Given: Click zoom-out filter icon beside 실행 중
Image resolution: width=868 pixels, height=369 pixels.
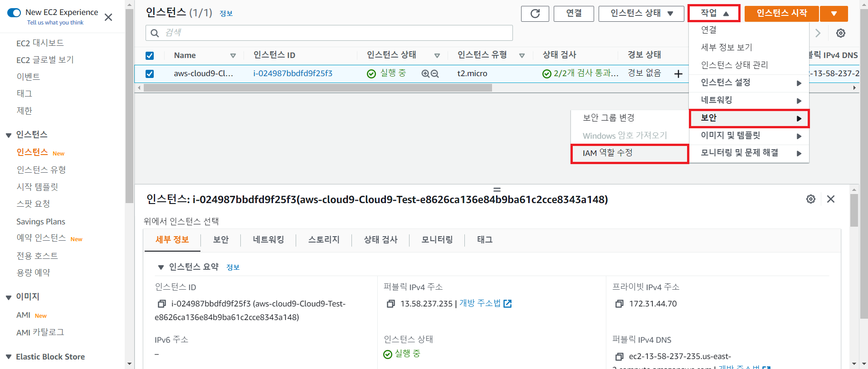Looking at the screenshot, I should coord(434,73).
